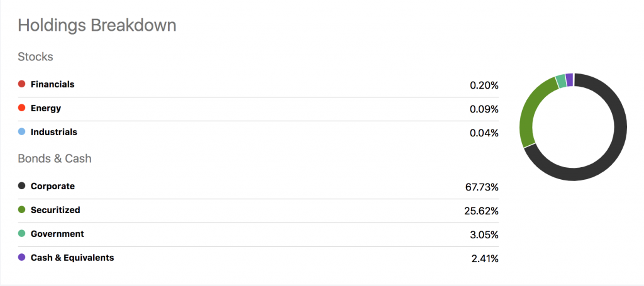Image resolution: width=644 pixels, height=286 pixels.
Task: Select the Government row label
Action: (x=57, y=234)
